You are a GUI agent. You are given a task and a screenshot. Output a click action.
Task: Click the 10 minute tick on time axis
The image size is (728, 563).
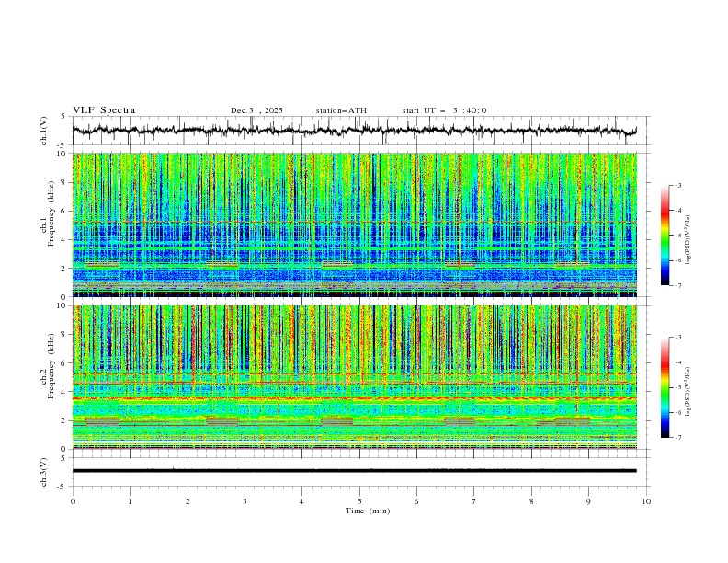coord(646,500)
